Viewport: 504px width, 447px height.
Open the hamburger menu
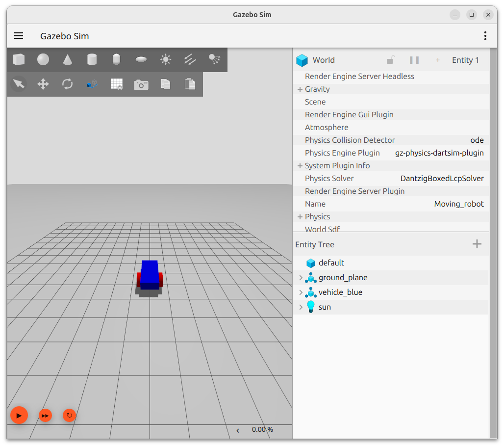tap(19, 36)
